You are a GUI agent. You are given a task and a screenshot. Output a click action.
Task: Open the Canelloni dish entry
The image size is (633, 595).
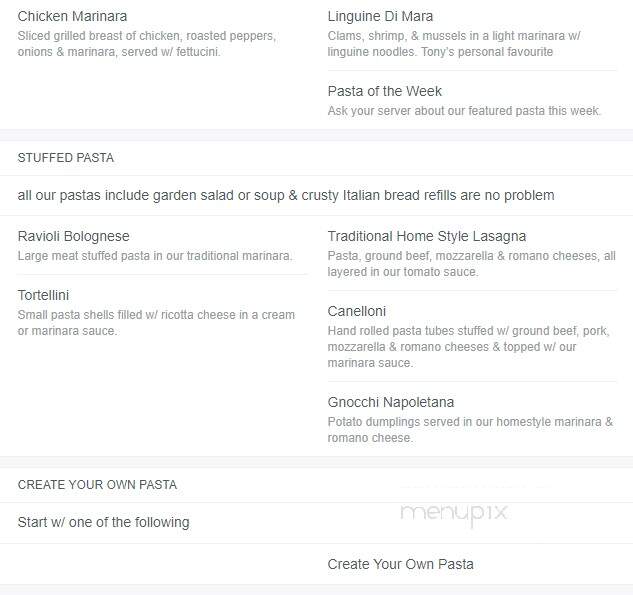(x=356, y=311)
